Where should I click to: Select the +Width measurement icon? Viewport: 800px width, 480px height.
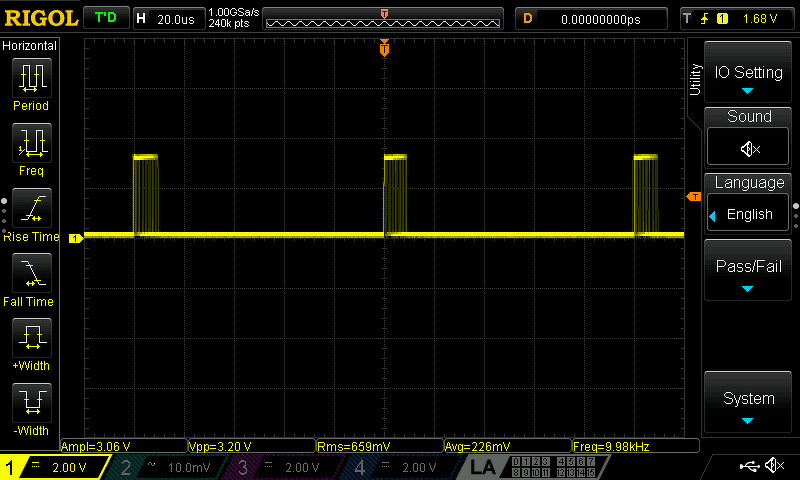coord(32,337)
